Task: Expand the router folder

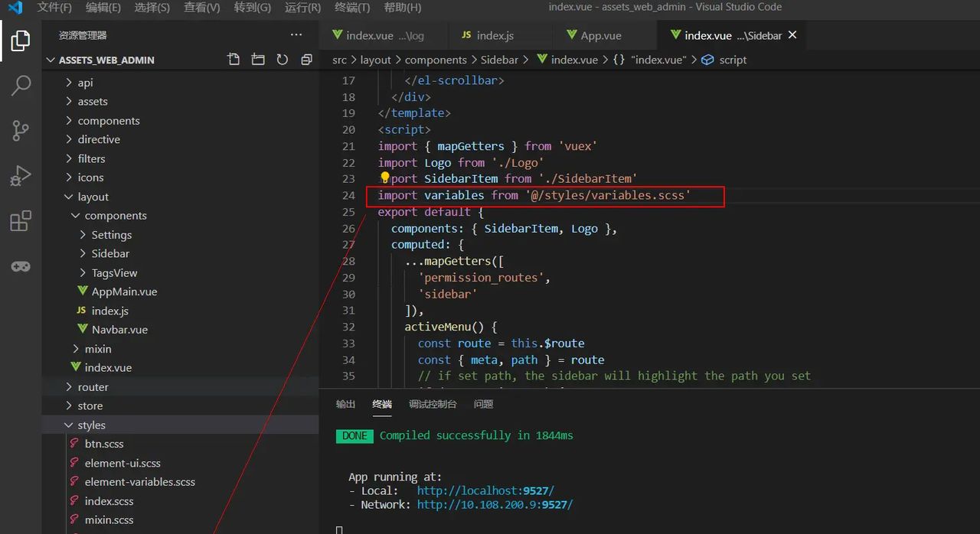Action: (x=93, y=387)
